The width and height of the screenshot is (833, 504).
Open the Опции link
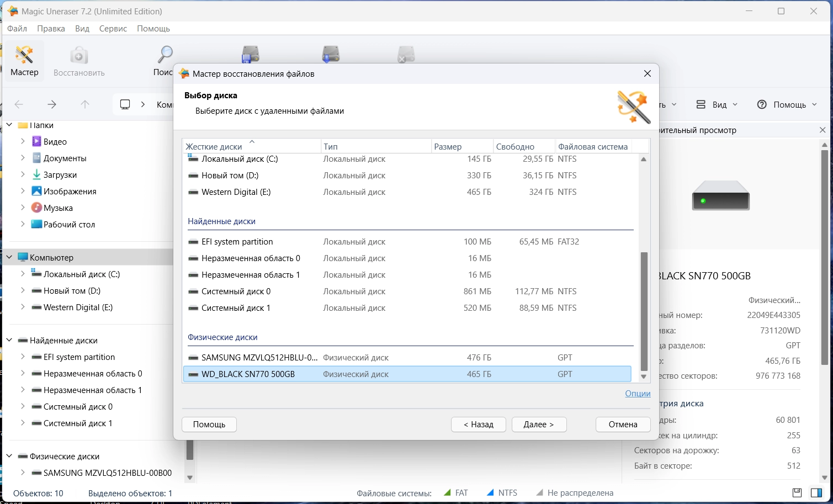(x=638, y=394)
